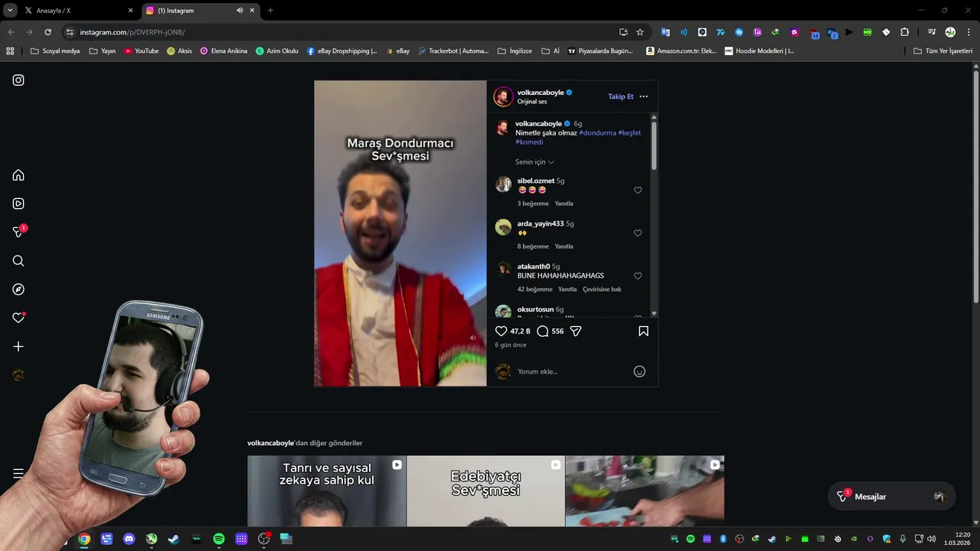Expand the 'Senin için' comment sort dropdown
This screenshot has height=551, width=980.
[534, 162]
